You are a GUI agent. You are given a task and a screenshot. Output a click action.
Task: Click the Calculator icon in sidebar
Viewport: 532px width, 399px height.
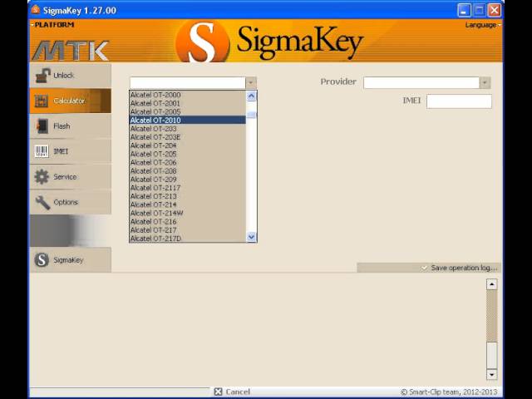coord(42,101)
